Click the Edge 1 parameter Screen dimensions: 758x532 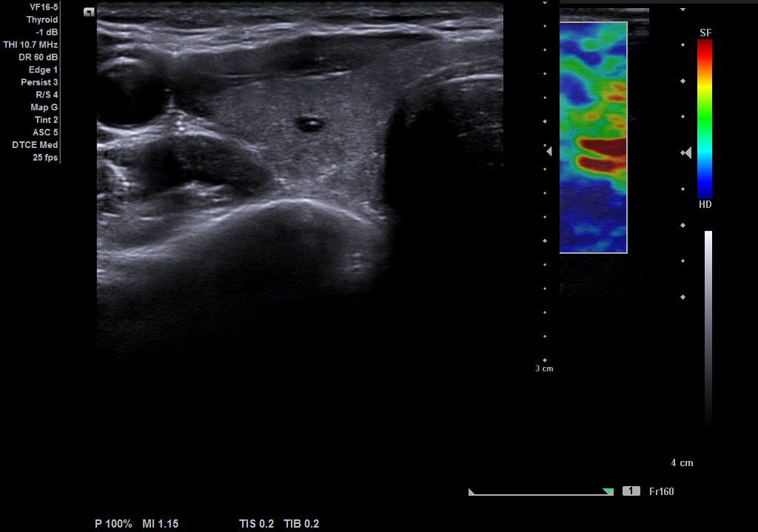43,70
